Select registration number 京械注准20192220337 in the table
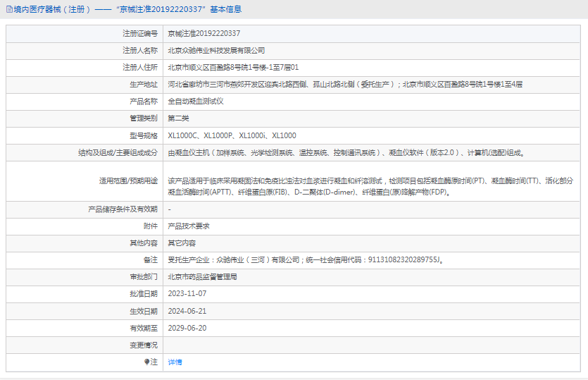588x380 pixels. tap(204, 33)
